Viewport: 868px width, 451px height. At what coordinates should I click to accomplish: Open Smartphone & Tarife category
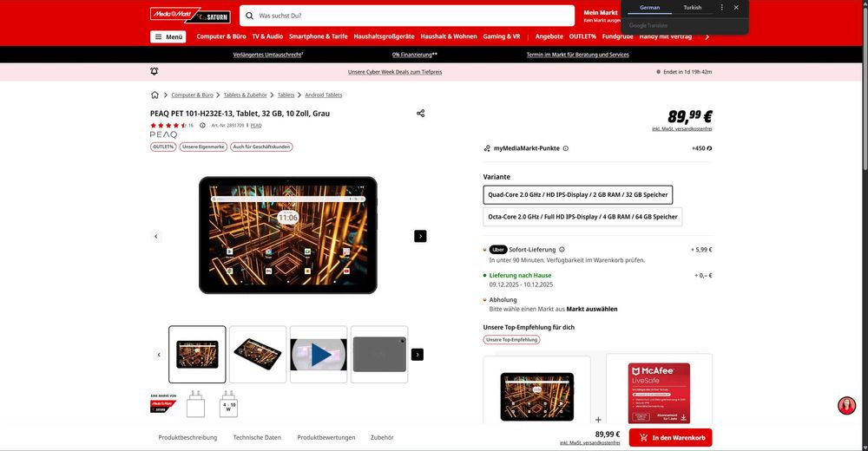click(319, 36)
